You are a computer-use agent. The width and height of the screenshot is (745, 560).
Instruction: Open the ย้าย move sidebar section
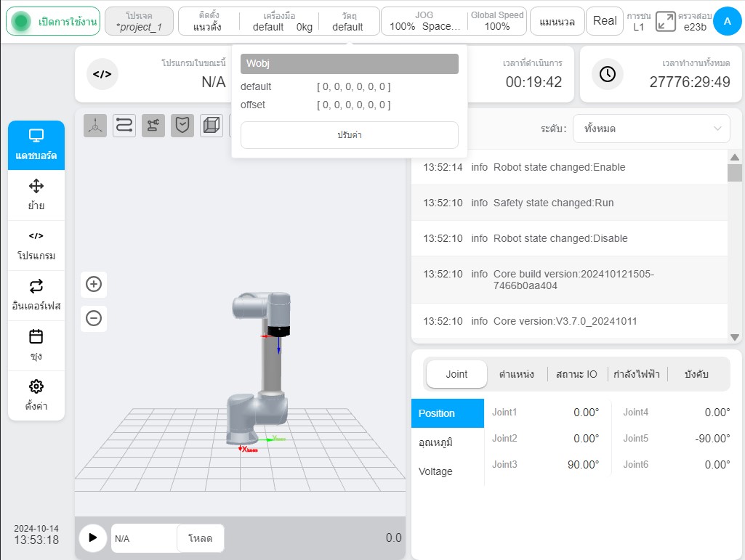[36, 195]
